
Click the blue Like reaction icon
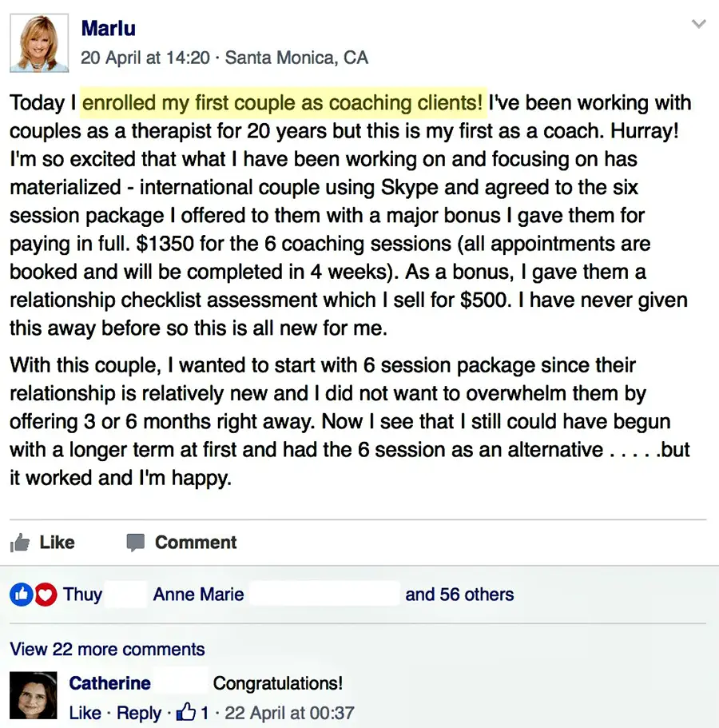pyautogui.click(x=22, y=595)
